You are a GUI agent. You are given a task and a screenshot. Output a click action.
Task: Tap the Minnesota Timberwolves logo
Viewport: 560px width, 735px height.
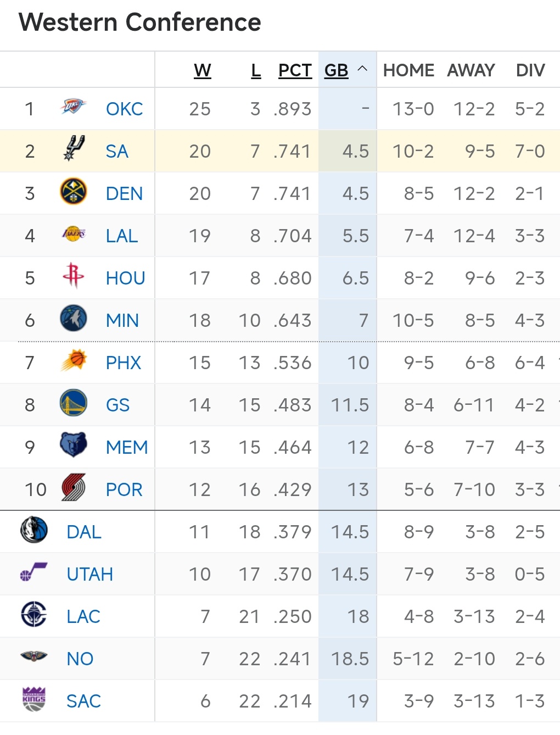click(x=73, y=319)
